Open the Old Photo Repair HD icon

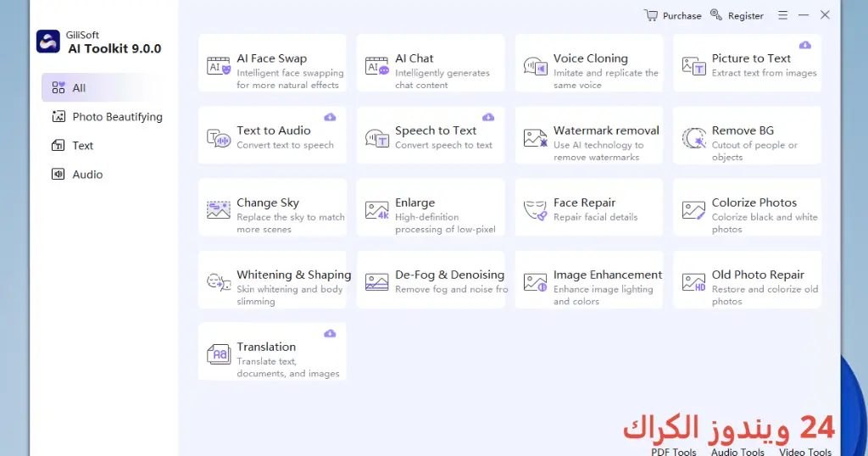coord(693,282)
